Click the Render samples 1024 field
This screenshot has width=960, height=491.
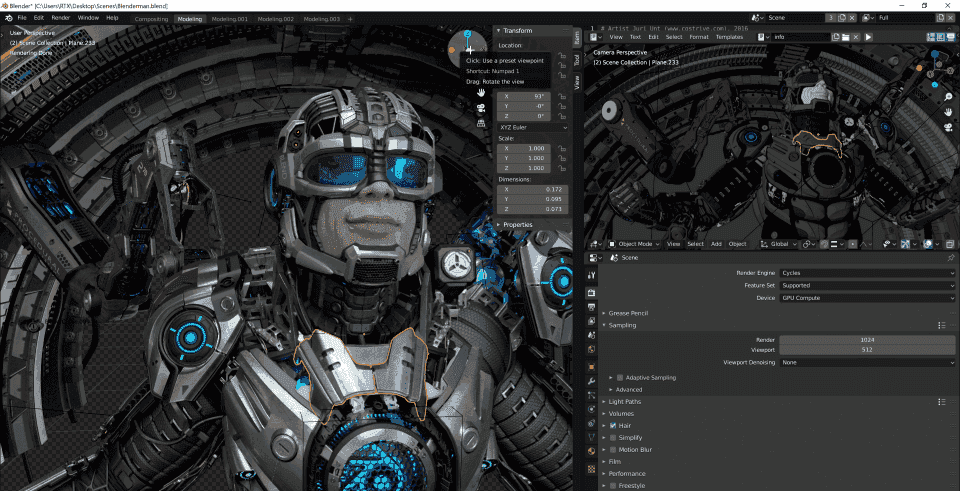867,340
